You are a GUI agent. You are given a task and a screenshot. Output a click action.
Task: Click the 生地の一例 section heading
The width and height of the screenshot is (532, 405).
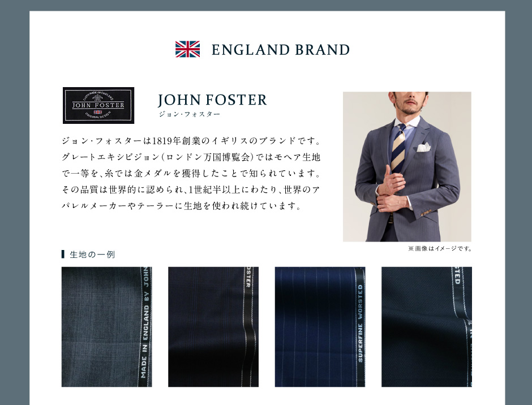(92, 255)
